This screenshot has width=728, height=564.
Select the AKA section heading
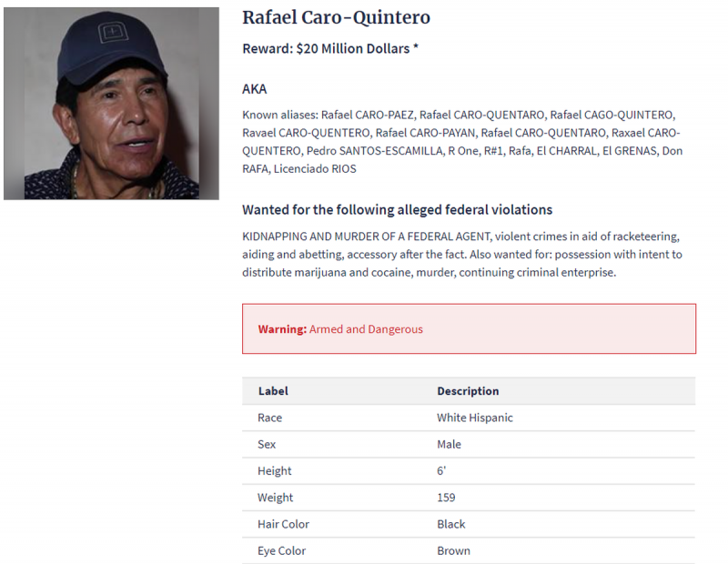(255, 89)
